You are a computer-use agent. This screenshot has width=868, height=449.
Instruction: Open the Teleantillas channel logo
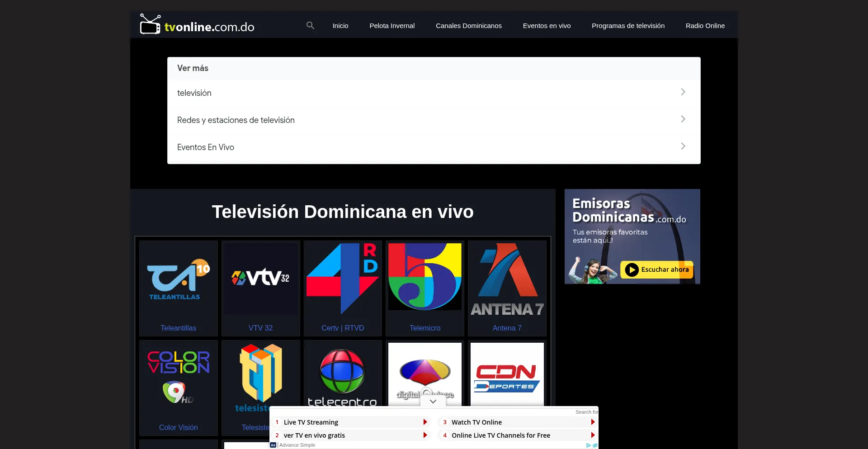[x=179, y=279]
